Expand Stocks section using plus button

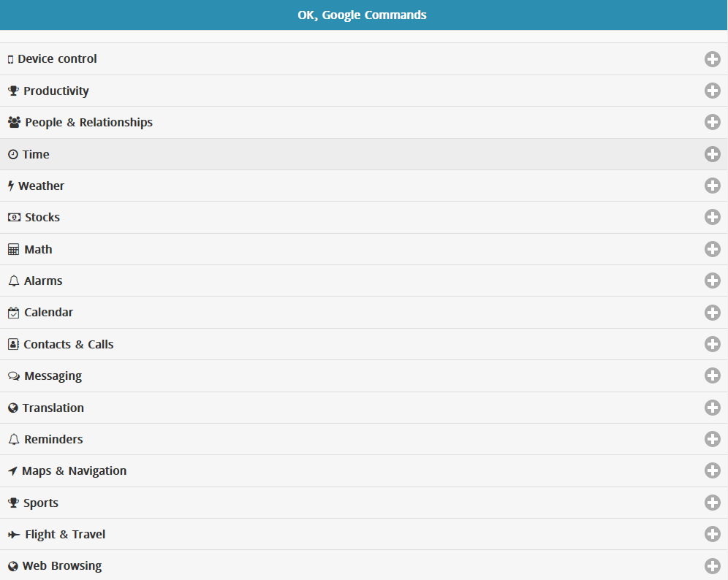click(x=712, y=217)
